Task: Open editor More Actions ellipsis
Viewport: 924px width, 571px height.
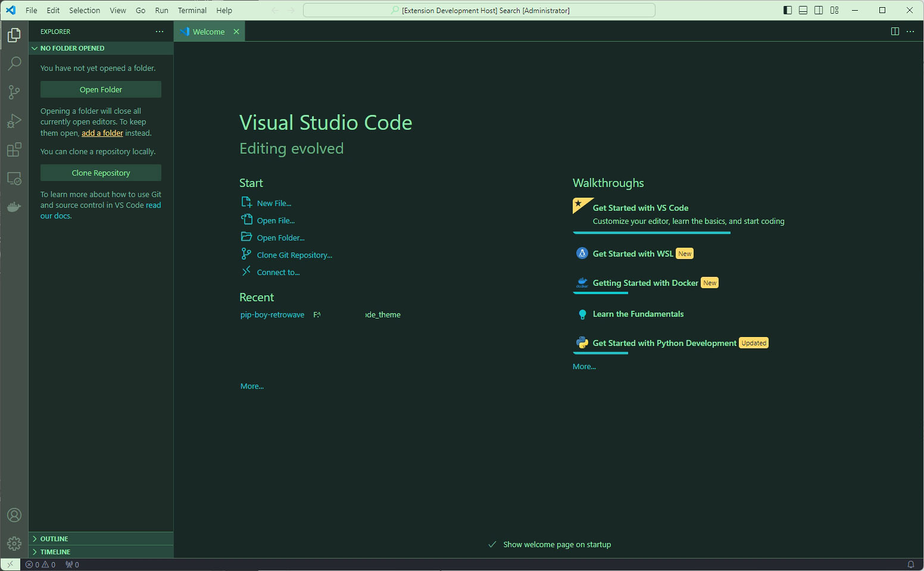Action: click(x=910, y=32)
